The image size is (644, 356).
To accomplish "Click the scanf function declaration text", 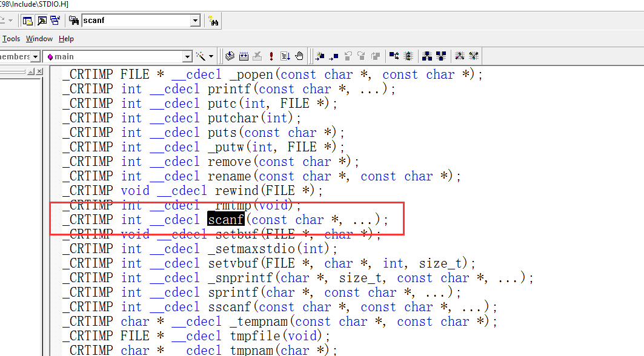I will [x=225, y=220].
